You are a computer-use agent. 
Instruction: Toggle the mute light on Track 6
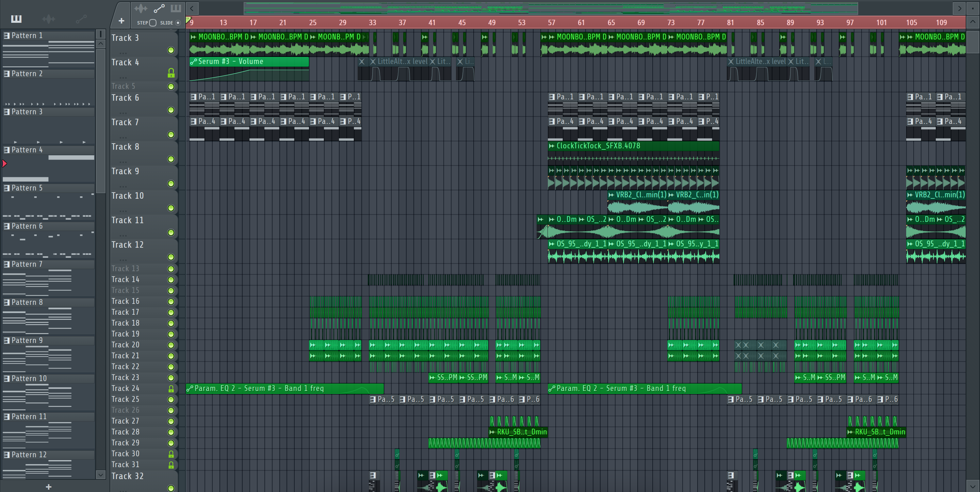(171, 110)
